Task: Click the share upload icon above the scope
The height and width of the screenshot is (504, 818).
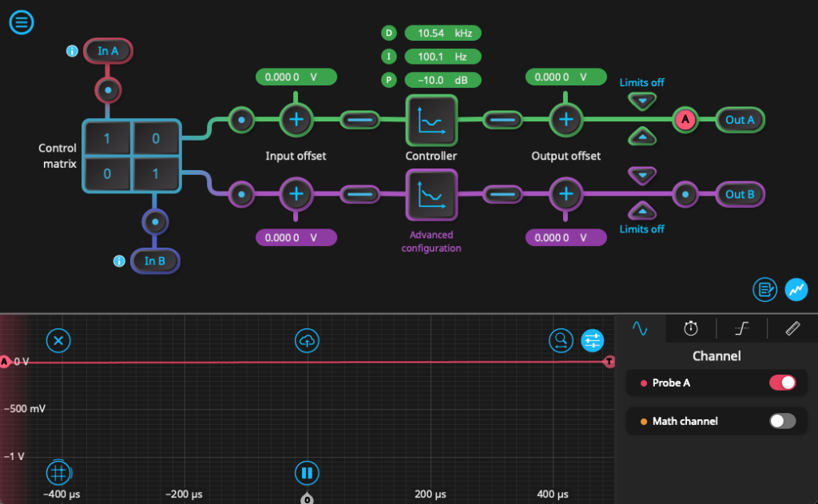Action: point(308,340)
